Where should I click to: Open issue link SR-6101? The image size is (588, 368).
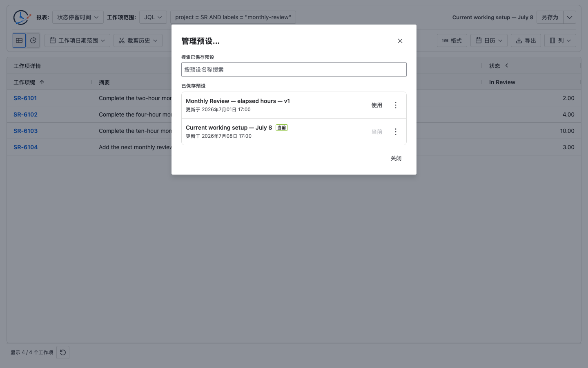point(25,98)
